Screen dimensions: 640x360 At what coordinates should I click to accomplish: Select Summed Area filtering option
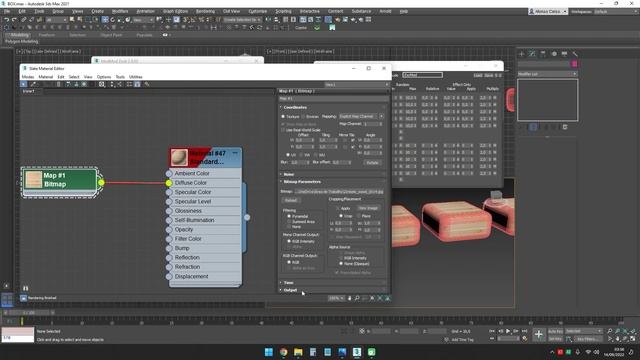[289, 222]
